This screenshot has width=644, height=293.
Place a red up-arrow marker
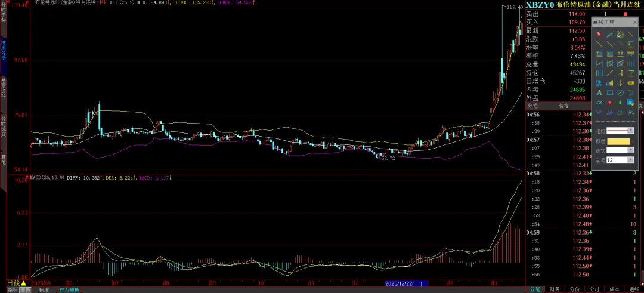click(x=609, y=103)
